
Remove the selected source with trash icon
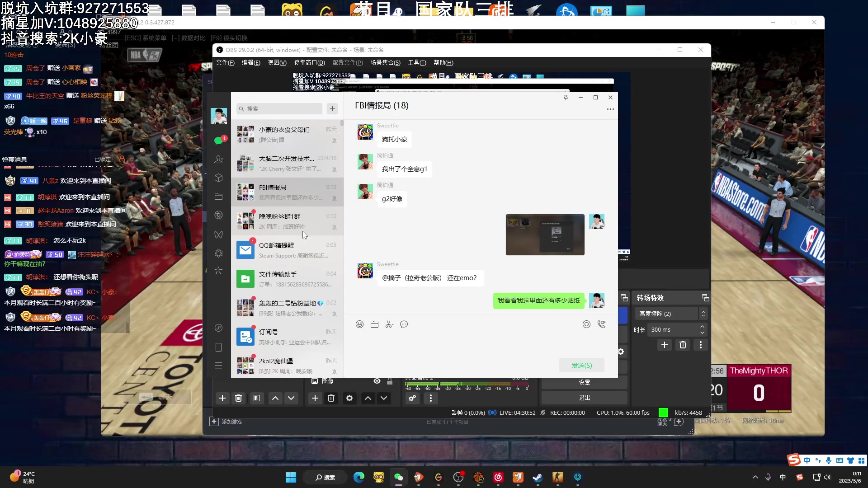[331, 398]
